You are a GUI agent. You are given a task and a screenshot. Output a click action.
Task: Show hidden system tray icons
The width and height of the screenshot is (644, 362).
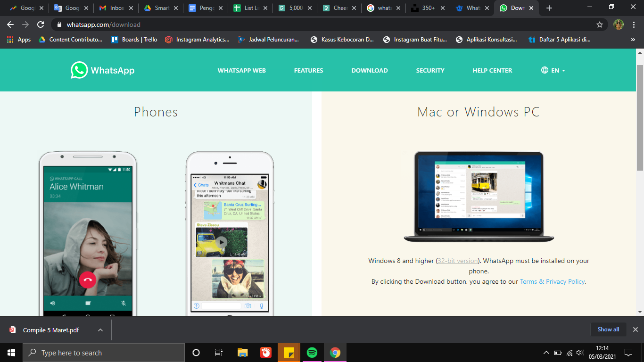[546, 353]
